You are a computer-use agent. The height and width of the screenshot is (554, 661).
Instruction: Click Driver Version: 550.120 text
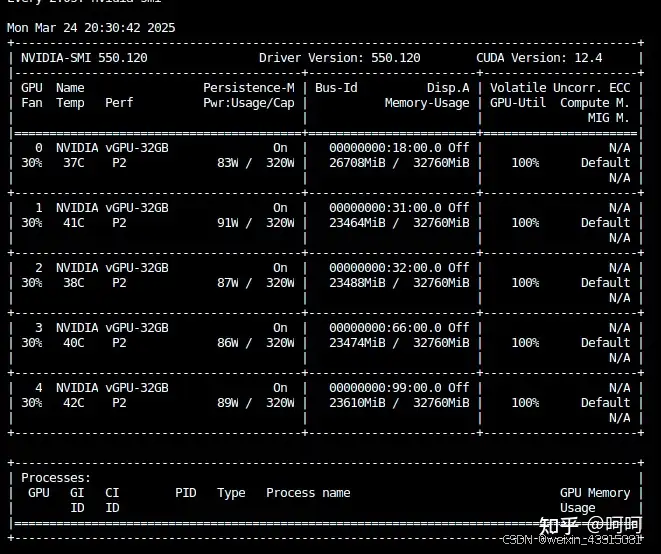tap(340, 58)
